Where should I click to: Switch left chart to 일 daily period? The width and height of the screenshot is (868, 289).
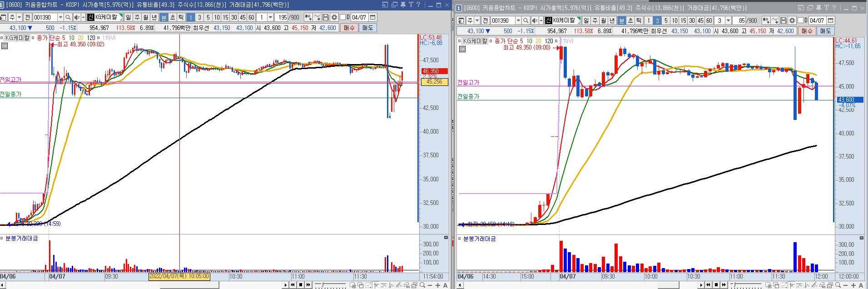click(x=129, y=17)
